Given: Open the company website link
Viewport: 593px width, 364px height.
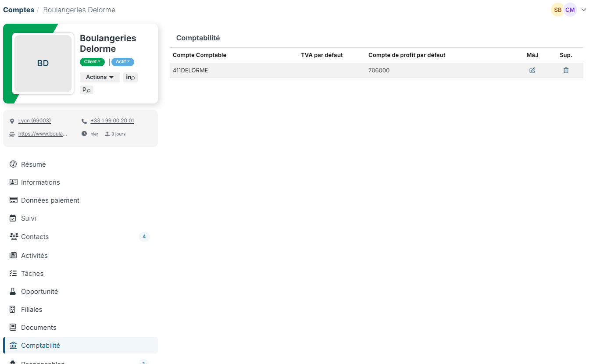Looking at the screenshot, I should [x=43, y=134].
